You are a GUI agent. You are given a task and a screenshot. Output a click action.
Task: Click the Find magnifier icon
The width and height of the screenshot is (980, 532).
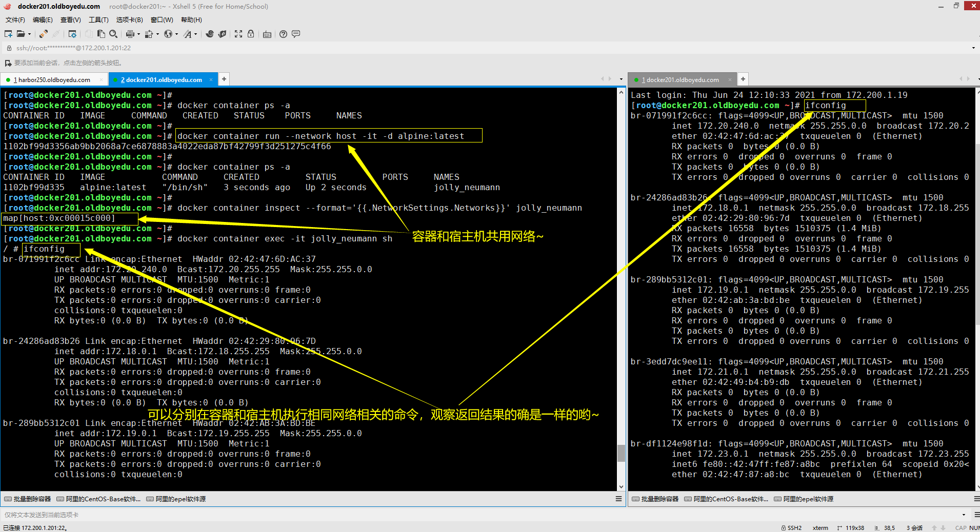[x=113, y=34]
